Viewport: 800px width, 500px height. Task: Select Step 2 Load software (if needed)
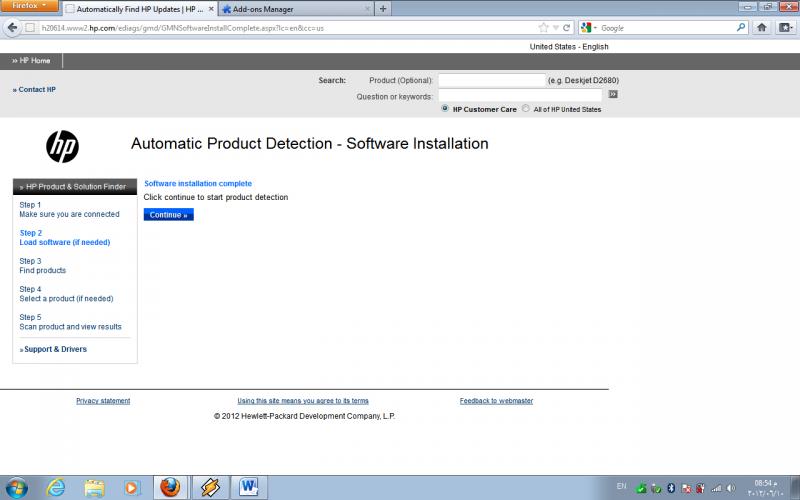65,238
